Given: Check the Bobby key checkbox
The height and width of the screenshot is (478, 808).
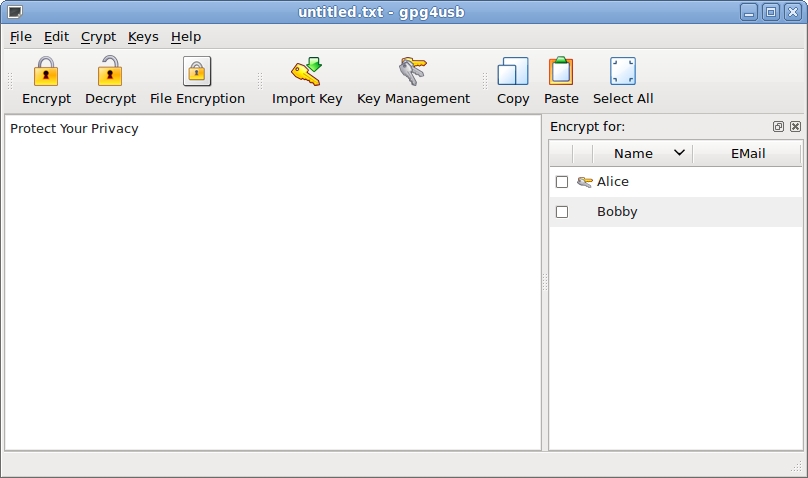Looking at the screenshot, I should click(562, 212).
